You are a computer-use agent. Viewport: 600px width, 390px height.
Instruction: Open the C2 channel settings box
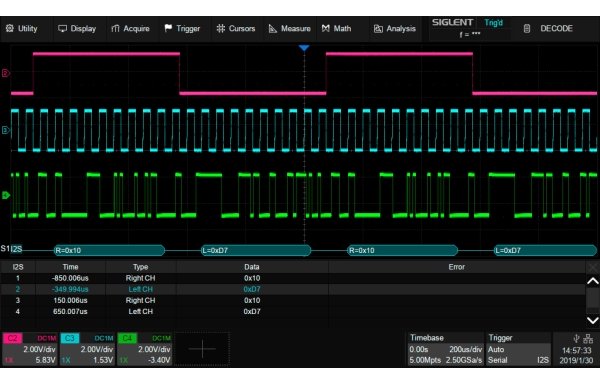click(x=30, y=349)
